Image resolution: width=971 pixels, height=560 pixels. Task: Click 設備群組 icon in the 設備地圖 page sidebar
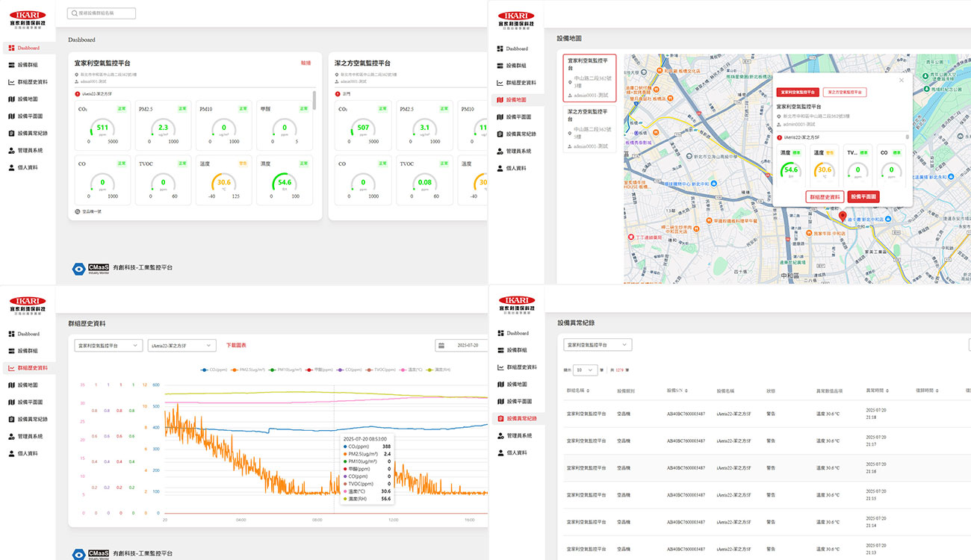point(500,66)
